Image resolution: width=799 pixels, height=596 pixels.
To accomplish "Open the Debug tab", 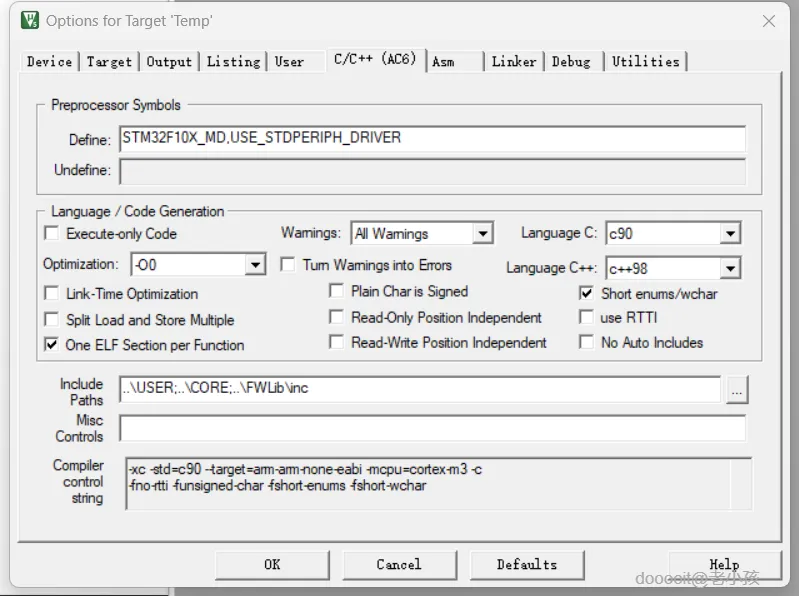I will click(x=571, y=62).
